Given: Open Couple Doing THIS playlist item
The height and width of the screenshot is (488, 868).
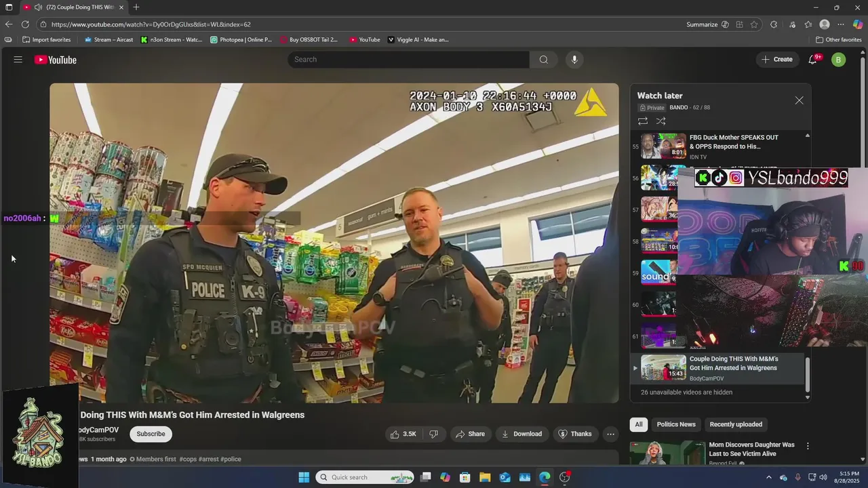Looking at the screenshot, I should (719, 368).
